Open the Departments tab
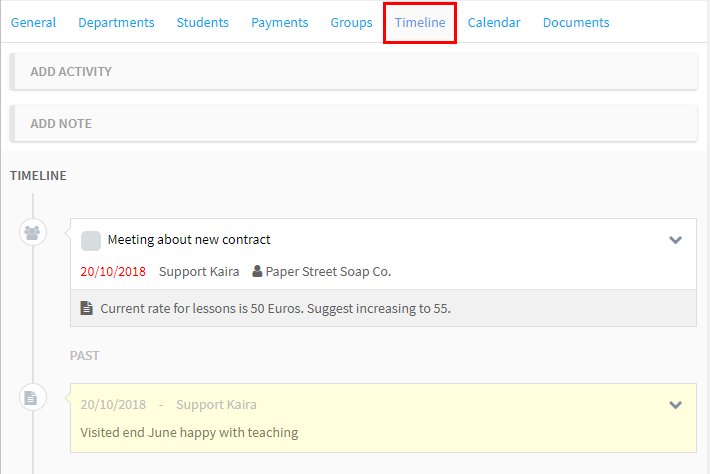The width and height of the screenshot is (710, 474). 116,23
